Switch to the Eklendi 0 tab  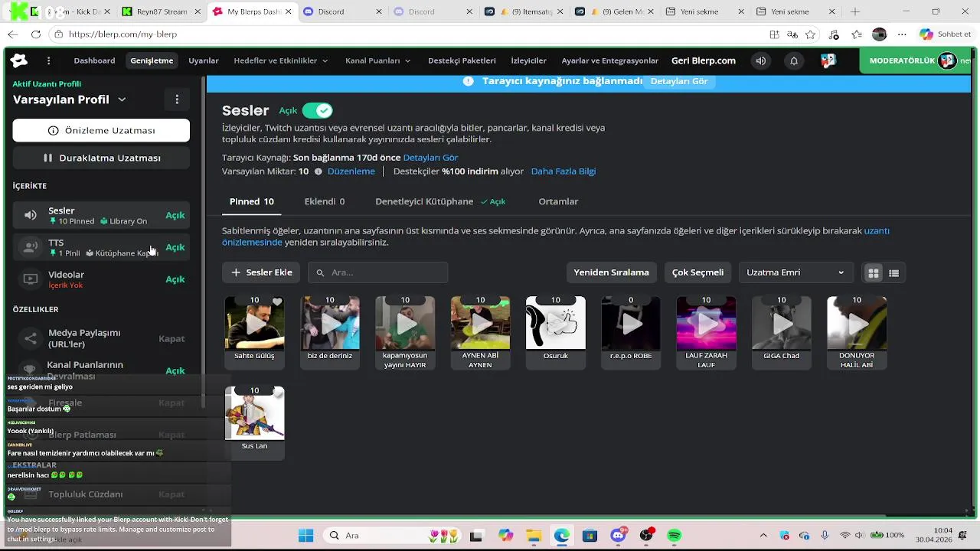325,201
